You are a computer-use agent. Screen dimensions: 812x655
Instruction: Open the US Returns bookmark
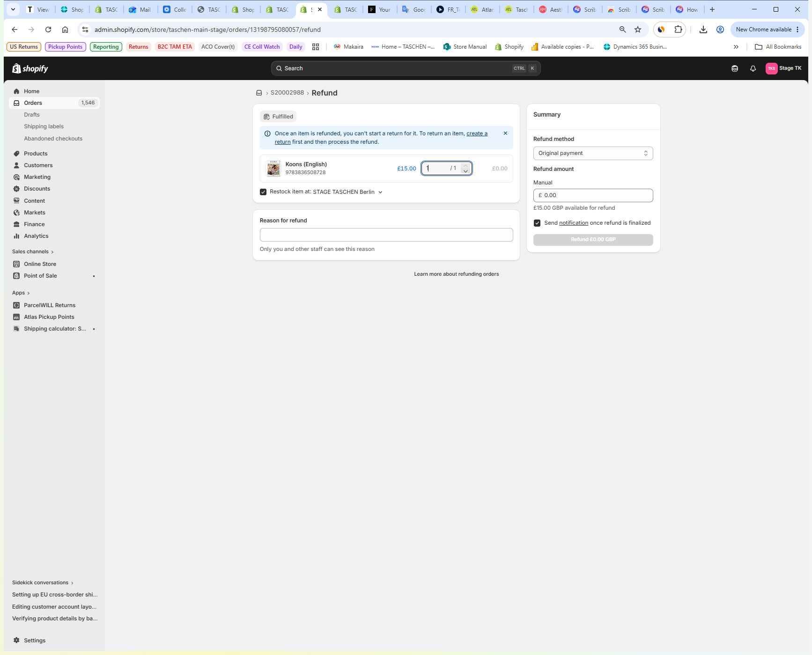24,47
